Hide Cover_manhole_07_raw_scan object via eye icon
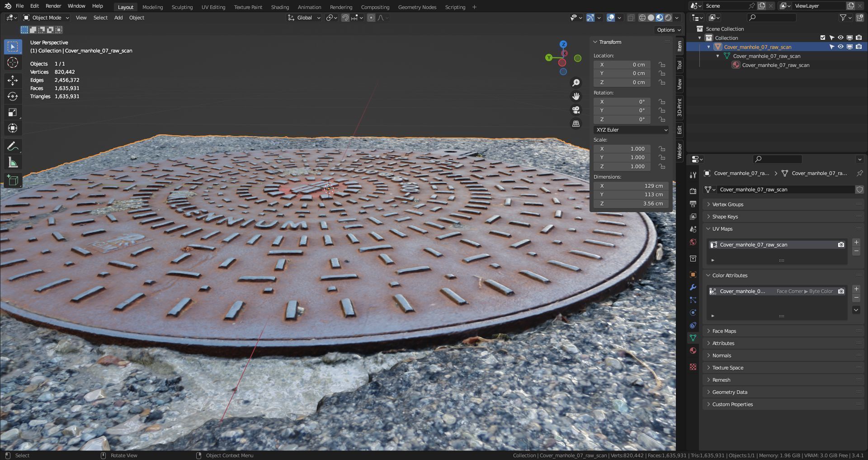The image size is (868, 460). point(840,47)
